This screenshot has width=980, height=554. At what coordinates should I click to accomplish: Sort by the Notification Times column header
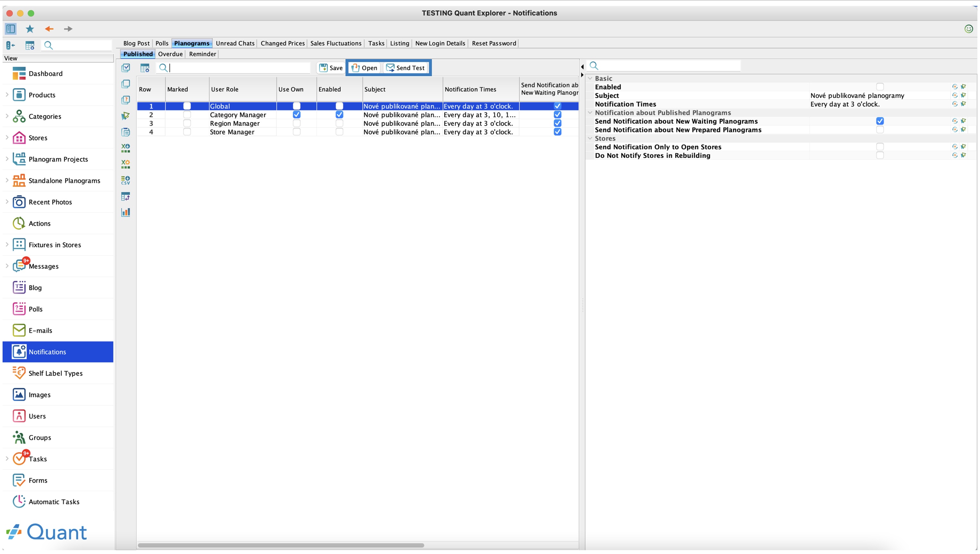tap(480, 89)
